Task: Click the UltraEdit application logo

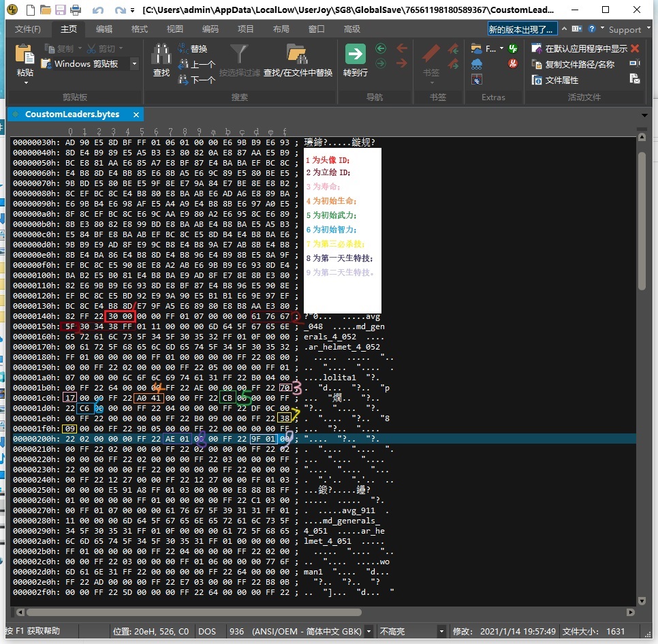Action: click(12, 10)
